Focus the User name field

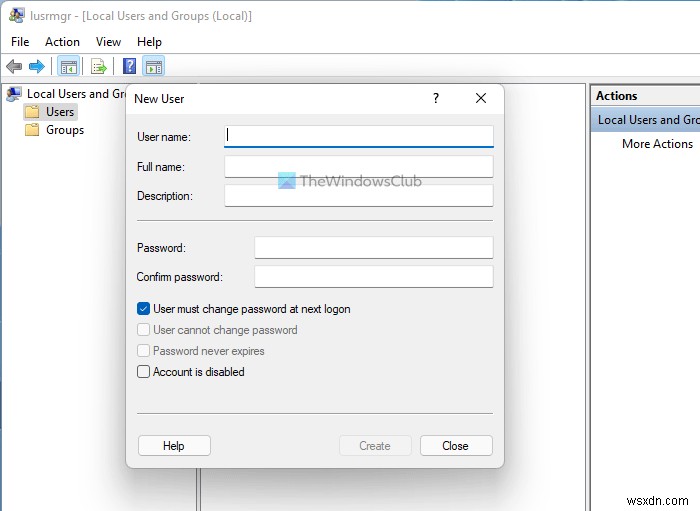359,136
